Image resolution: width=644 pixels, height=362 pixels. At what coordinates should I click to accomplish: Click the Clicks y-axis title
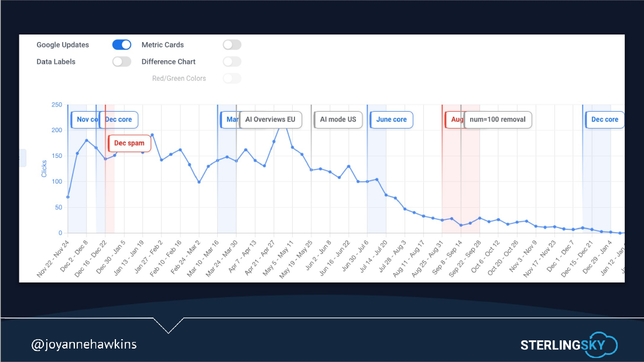(x=44, y=168)
